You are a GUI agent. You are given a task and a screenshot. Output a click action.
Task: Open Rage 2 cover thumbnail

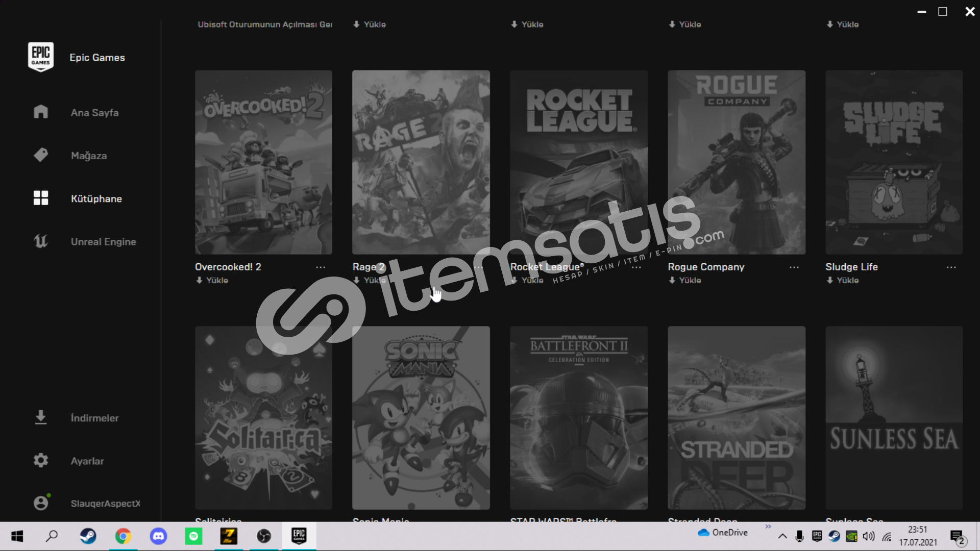[421, 162]
